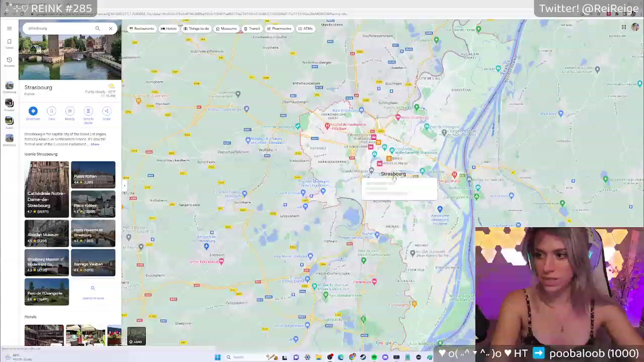This screenshot has height=362, width=644.
Task: Open Google Chrome from the taskbar
Action: pos(352,357)
